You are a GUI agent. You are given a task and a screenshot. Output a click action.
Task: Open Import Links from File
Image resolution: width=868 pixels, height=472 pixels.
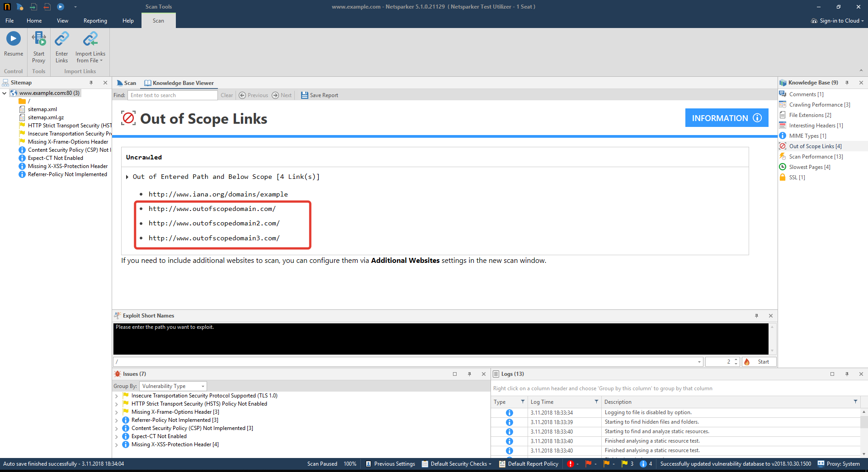click(90, 47)
